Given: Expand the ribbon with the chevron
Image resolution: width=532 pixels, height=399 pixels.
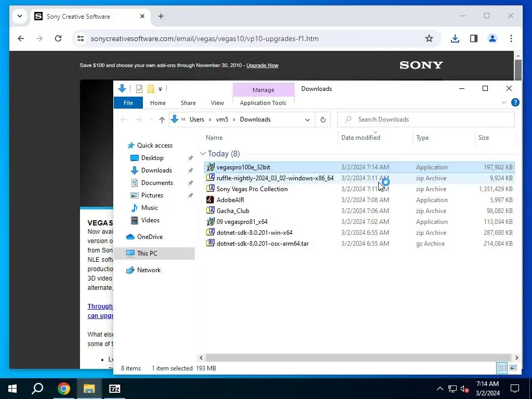Looking at the screenshot, I should [x=504, y=102].
